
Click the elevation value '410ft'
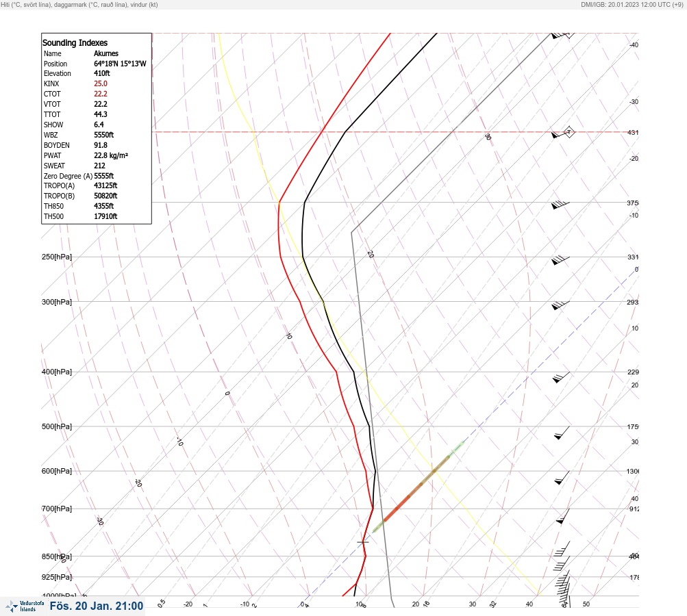[x=101, y=73]
